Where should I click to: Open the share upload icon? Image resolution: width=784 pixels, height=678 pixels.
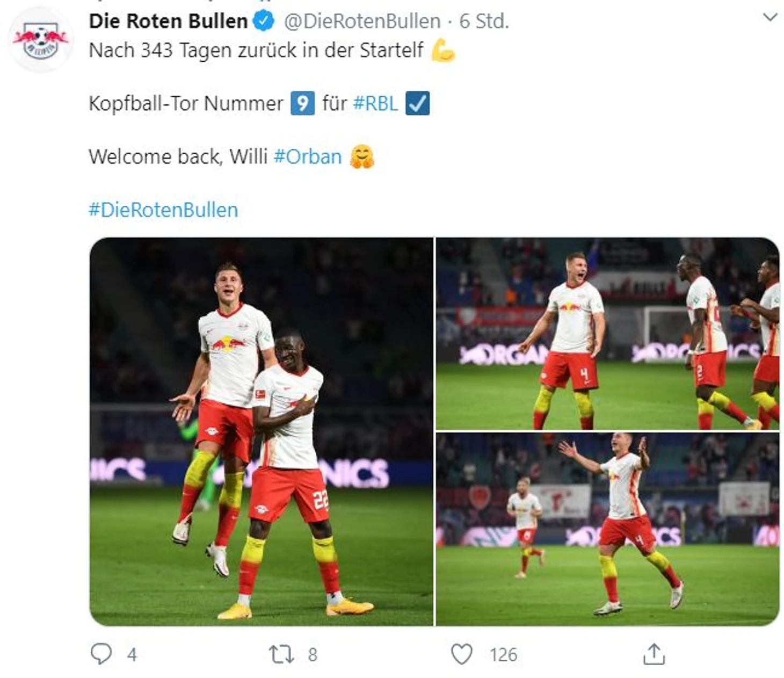coord(654,654)
